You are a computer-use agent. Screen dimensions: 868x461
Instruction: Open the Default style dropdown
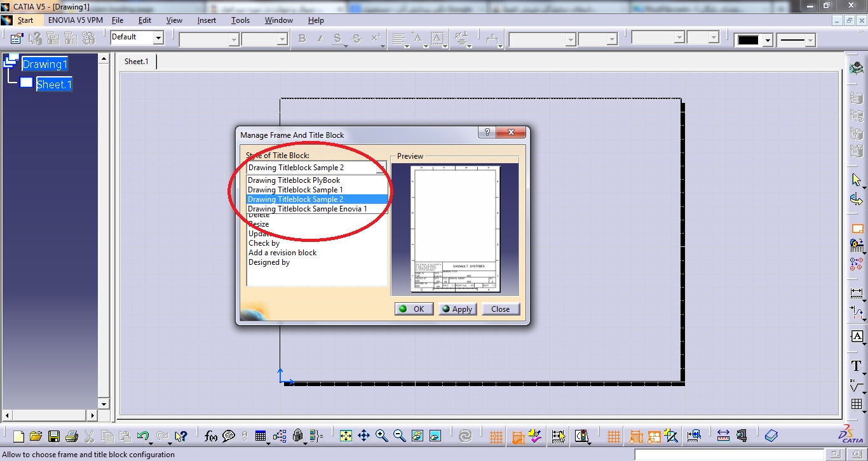click(158, 38)
